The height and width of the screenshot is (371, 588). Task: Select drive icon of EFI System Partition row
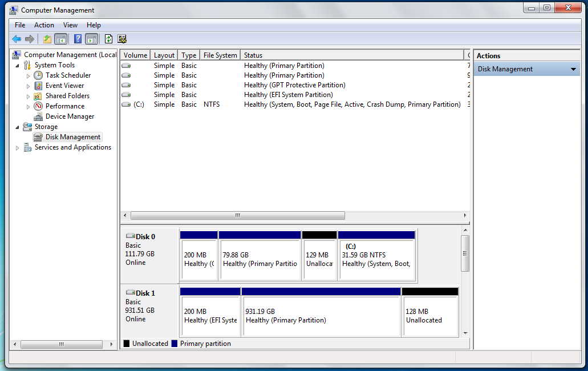point(127,95)
